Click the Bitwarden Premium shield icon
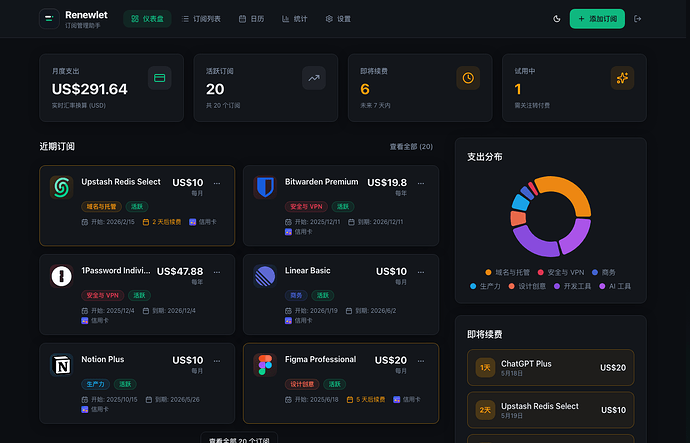Screen dimensions: 690x443 point(265,187)
